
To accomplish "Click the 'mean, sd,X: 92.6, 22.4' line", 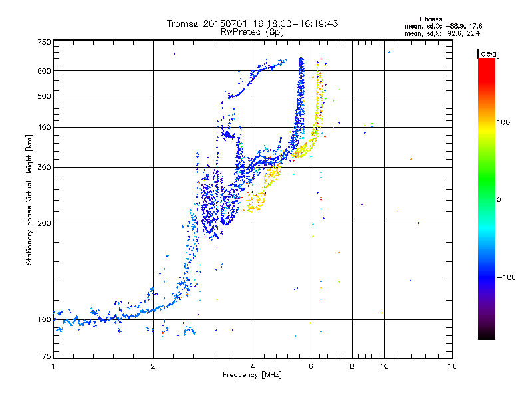I will [x=442, y=34].
